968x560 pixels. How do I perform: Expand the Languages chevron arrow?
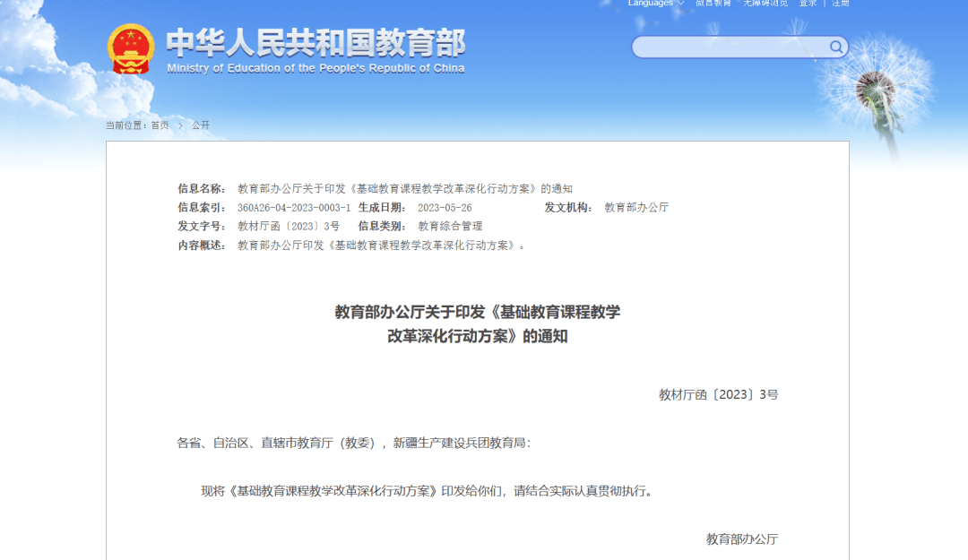tap(678, 4)
